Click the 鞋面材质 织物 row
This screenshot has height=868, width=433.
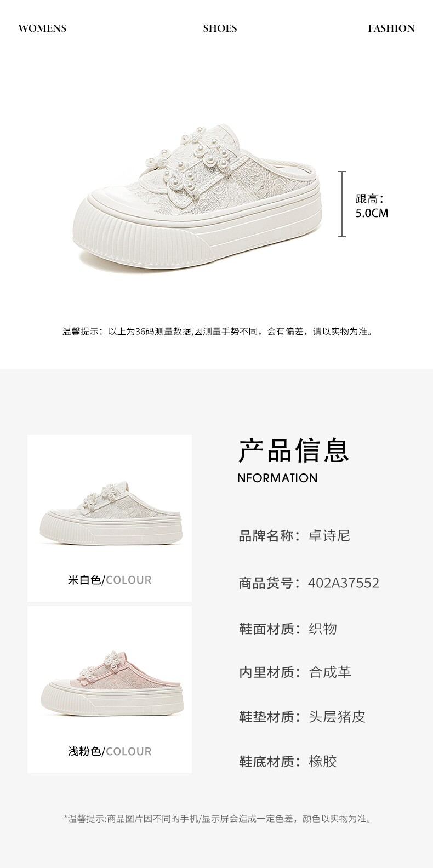[x=288, y=629]
